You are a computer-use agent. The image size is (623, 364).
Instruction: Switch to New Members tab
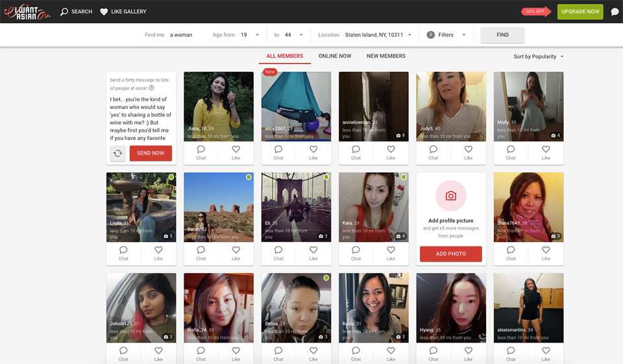click(x=385, y=56)
